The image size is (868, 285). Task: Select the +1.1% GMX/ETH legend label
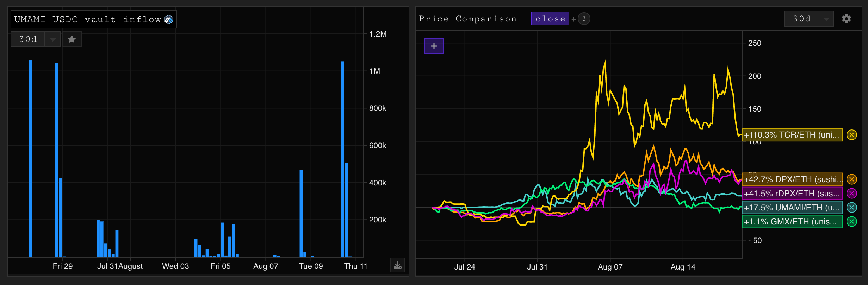[793, 222]
